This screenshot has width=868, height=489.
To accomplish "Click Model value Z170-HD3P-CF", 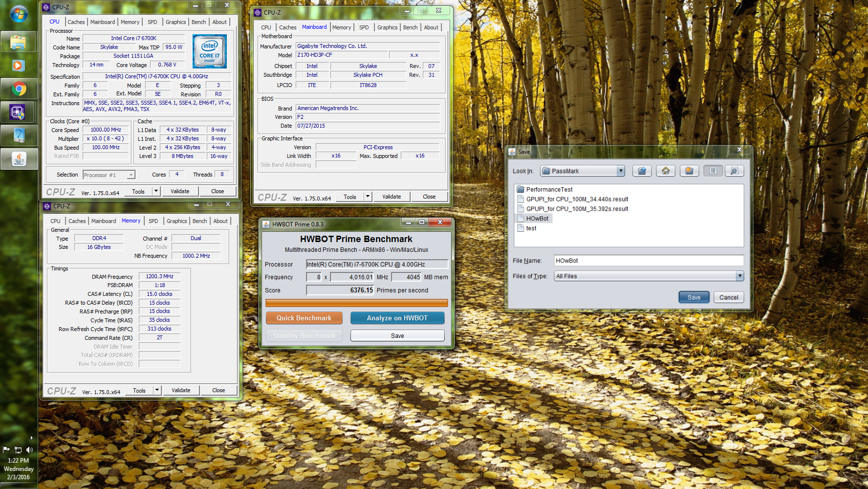I will [342, 55].
